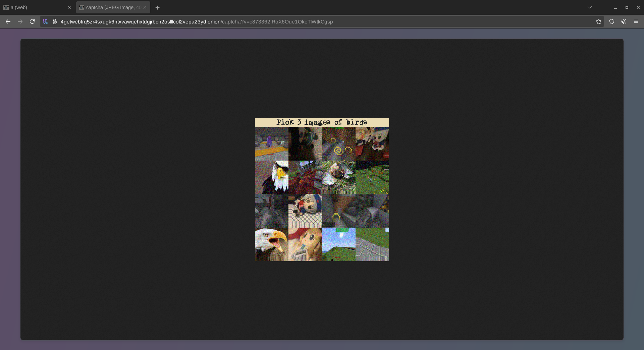Open the Tor circuit display icon
This screenshot has width=644, height=350.
click(x=45, y=21)
